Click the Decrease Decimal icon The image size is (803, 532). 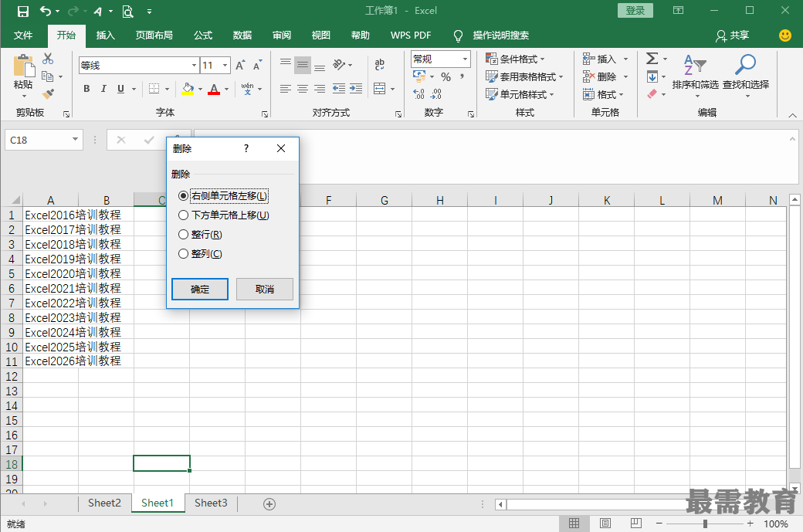coord(435,93)
